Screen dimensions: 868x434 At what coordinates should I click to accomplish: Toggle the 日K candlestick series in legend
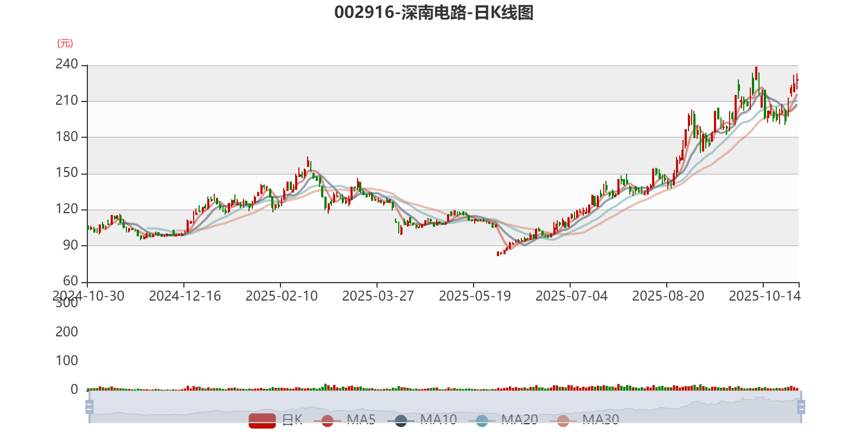click(x=276, y=420)
